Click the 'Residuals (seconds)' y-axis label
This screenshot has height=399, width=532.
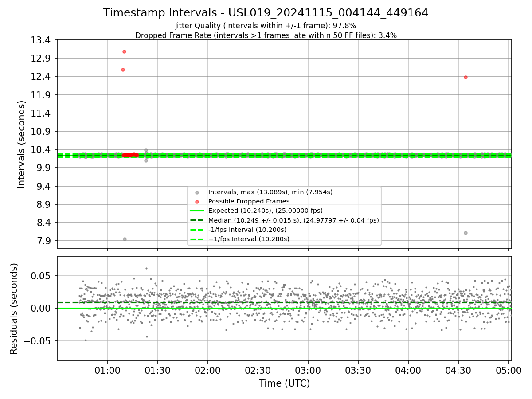click(x=14, y=309)
